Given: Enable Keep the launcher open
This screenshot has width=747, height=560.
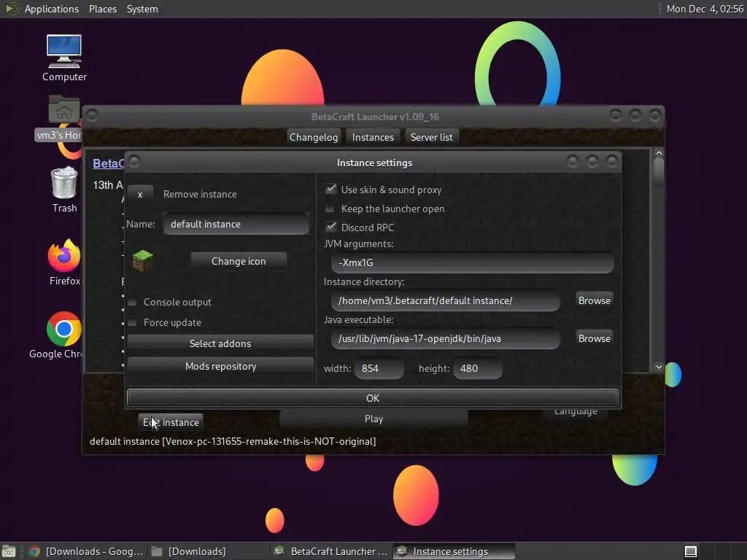Looking at the screenshot, I should 330,209.
